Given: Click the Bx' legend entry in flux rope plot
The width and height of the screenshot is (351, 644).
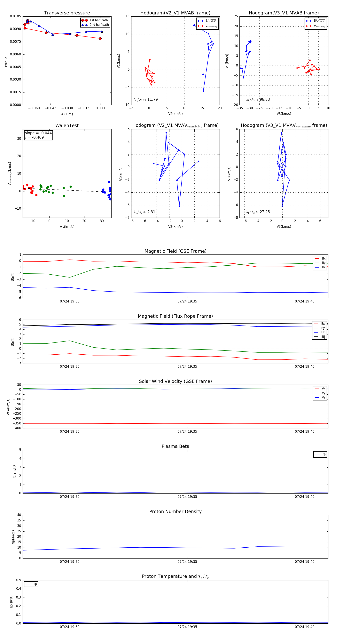Looking at the screenshot, I should pos(320,324).
